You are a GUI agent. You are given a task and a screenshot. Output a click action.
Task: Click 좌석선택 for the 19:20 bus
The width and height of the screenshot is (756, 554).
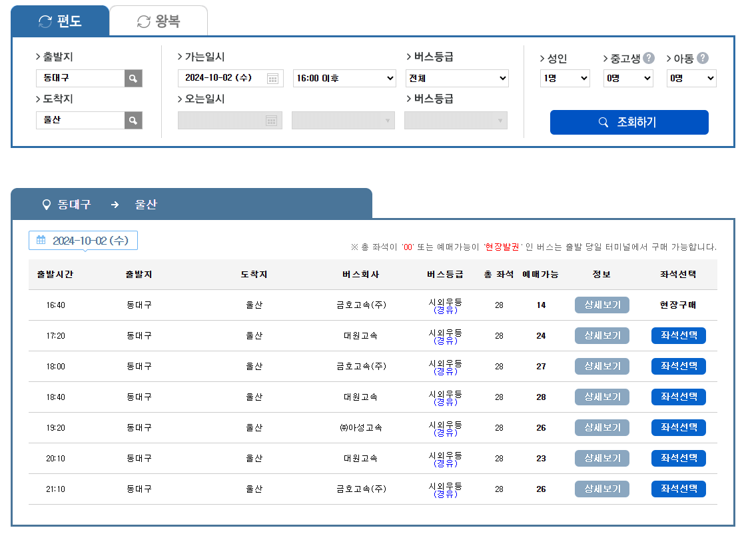[678, 427]
